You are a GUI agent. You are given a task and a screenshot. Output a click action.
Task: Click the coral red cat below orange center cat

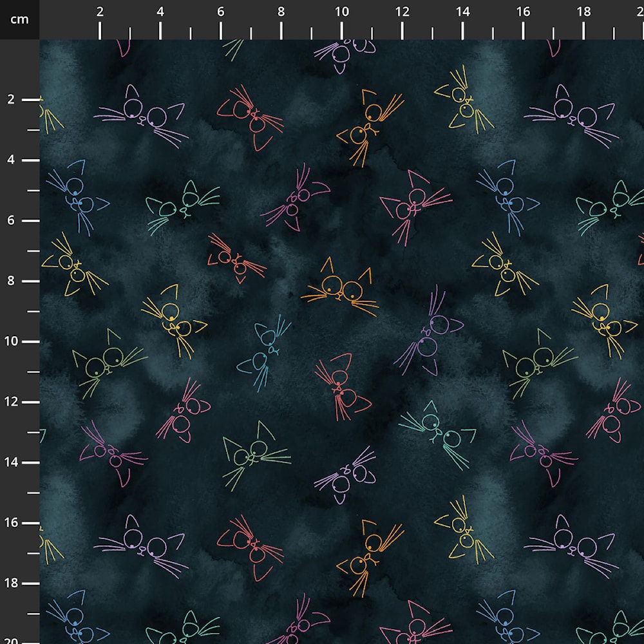point(341,386)
